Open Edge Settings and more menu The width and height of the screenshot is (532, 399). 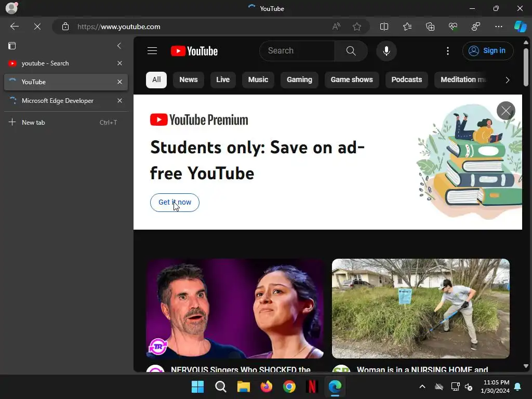click(x=498, y=26)
